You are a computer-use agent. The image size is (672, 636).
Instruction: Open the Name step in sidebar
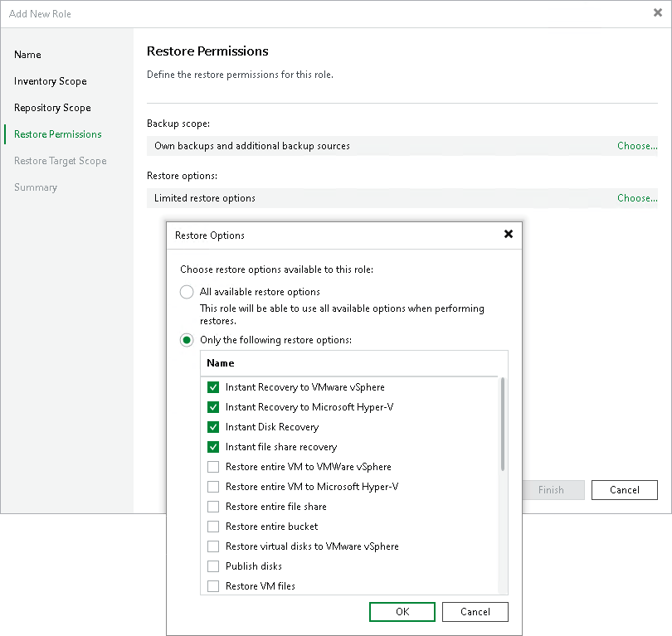[x=27, y=55]
